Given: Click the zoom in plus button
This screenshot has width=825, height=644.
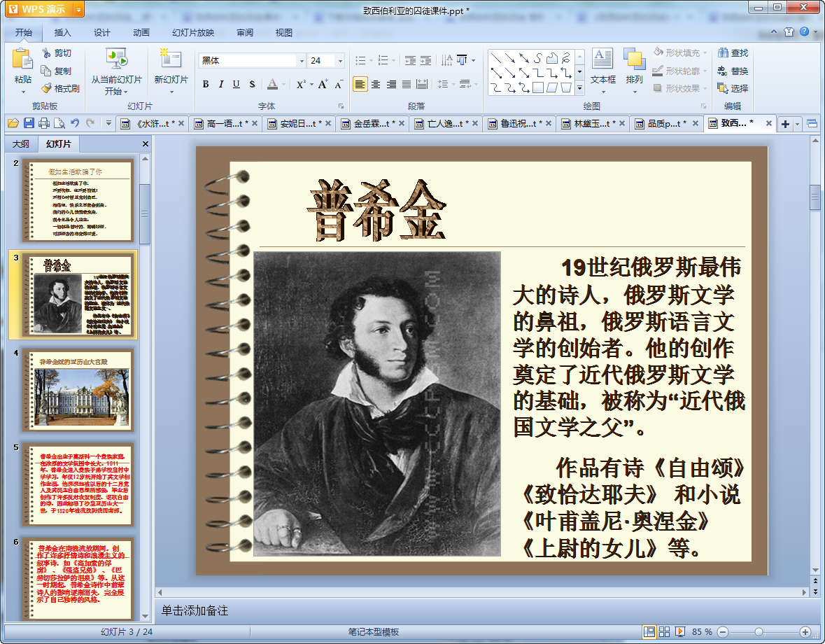Looking at the screenshot, I should [x=805, y=632].
